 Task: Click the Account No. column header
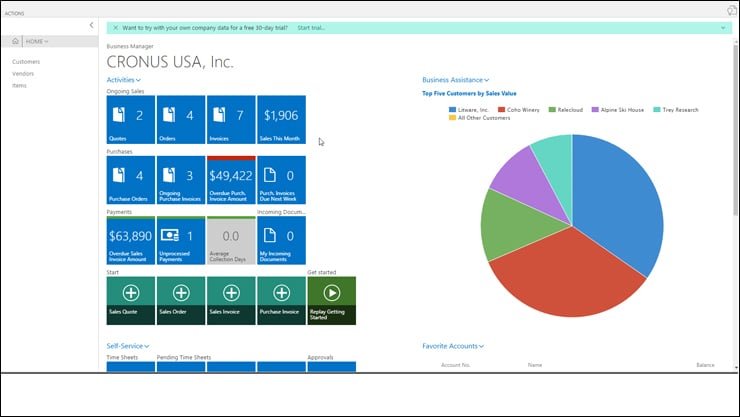455,365
